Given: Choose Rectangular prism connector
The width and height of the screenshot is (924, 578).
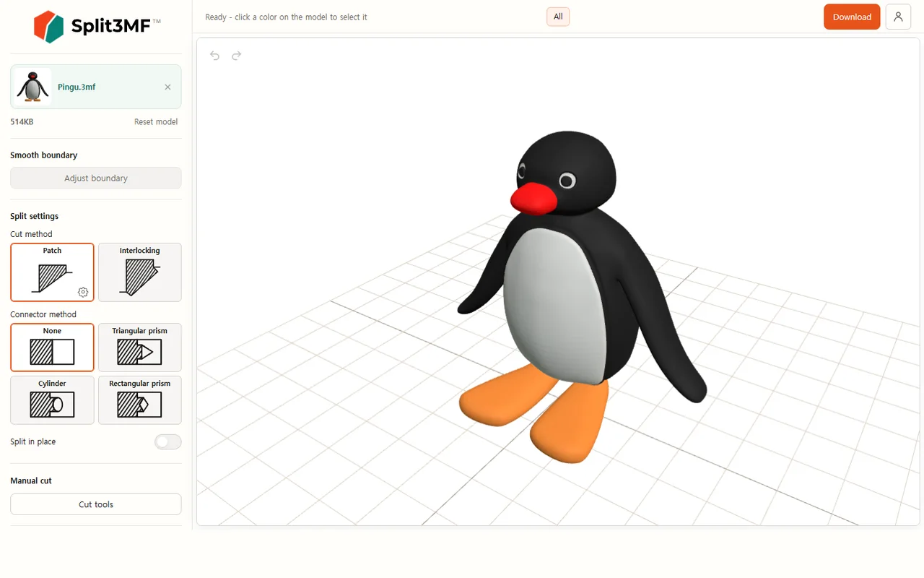Looking at the screenshot, I should [x=140, y=400].
